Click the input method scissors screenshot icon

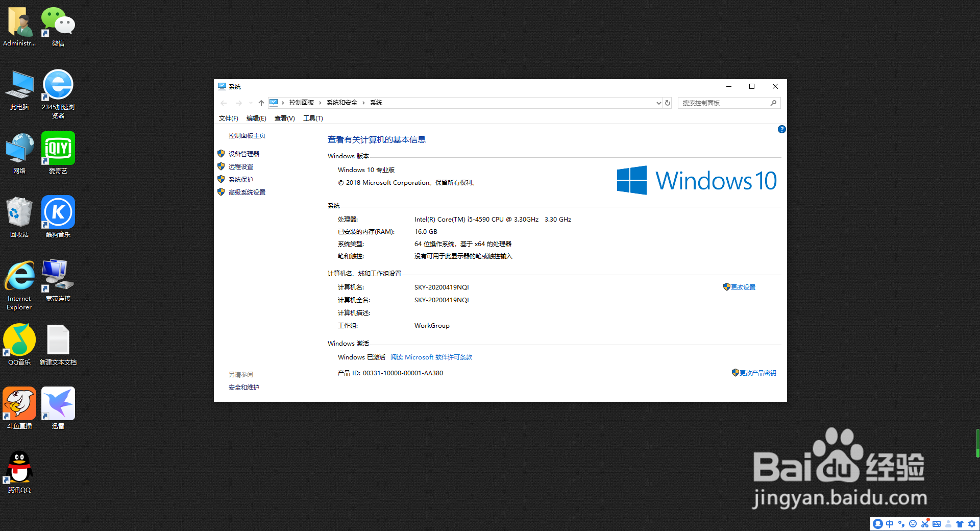925,524
